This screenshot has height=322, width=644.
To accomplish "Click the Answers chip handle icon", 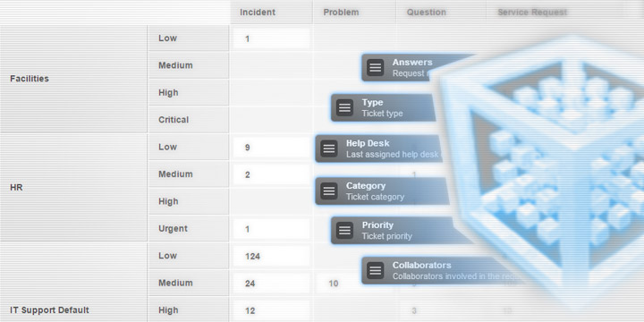I will tap(376, 68).
